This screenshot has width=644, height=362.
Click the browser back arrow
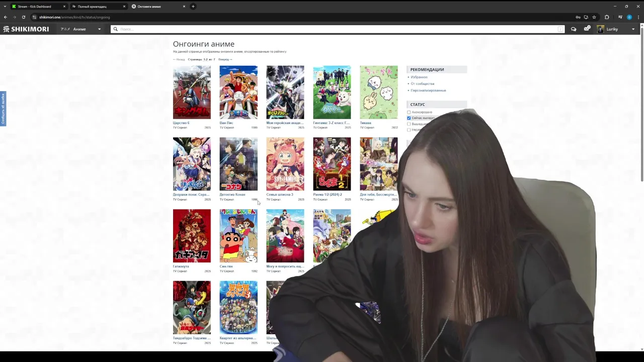[6, 17]
